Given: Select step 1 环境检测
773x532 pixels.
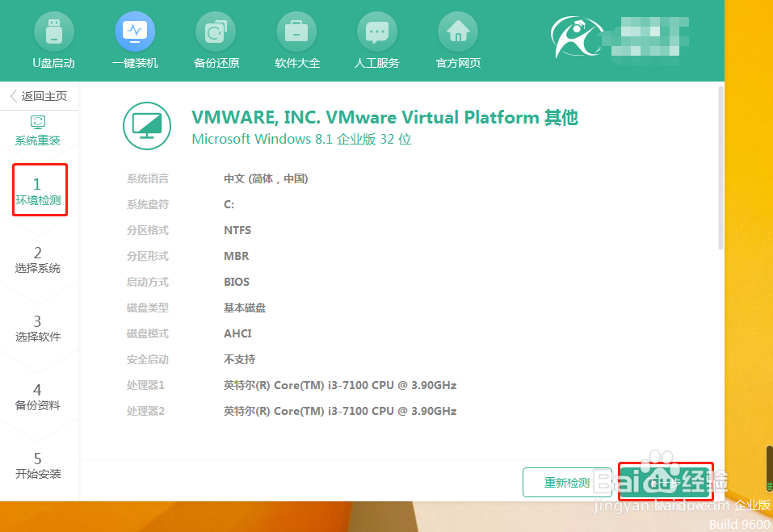Looking at the screenshot, I should coord(39,191).
